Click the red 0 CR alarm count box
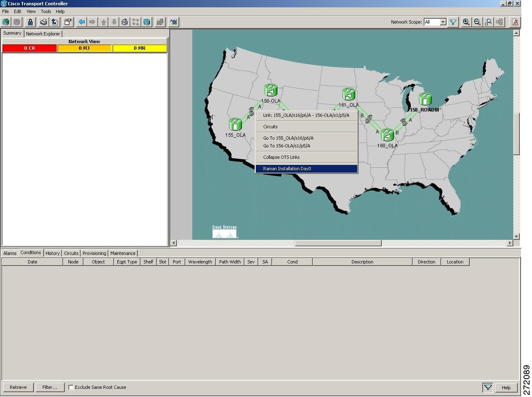The image size is (532, 397). (29, 48)
